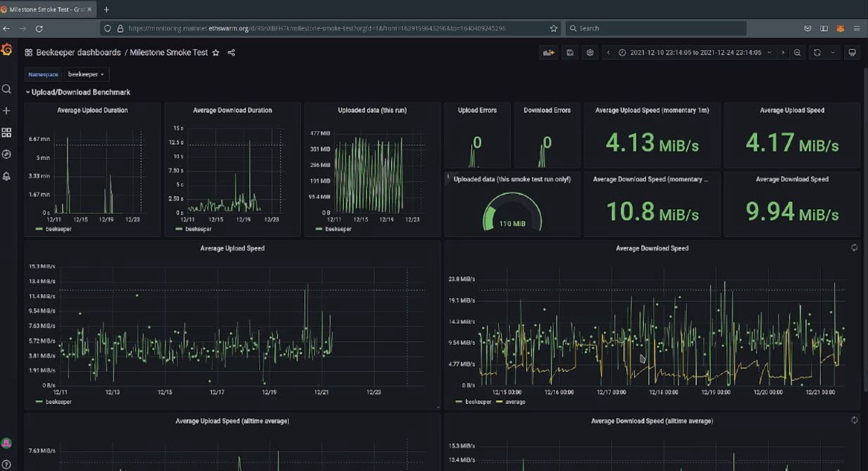The height and width of the screenshot is (471, 868).
Task: Zoom out the time range
Action: coord(797,53)
